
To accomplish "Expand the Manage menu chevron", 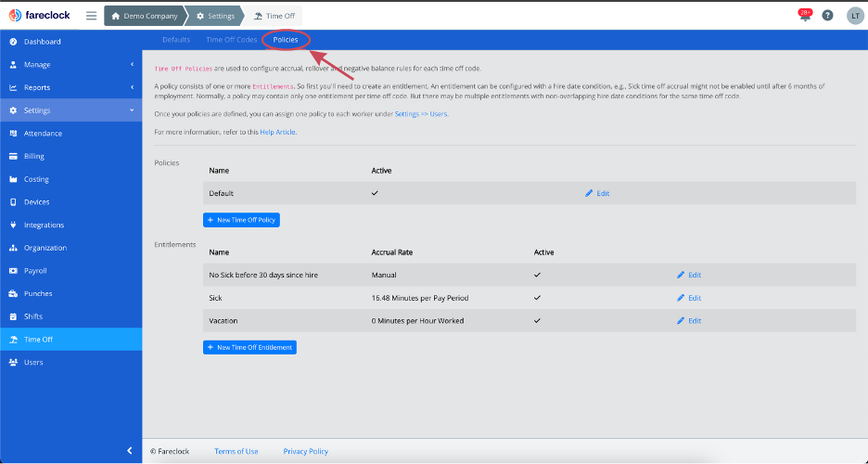I will point(133,65).
